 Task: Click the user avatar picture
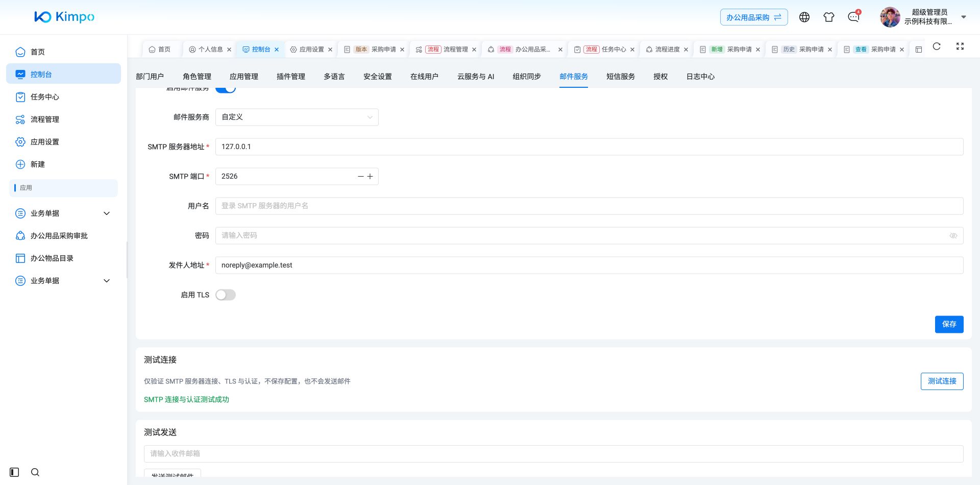(x=890, y=17)
